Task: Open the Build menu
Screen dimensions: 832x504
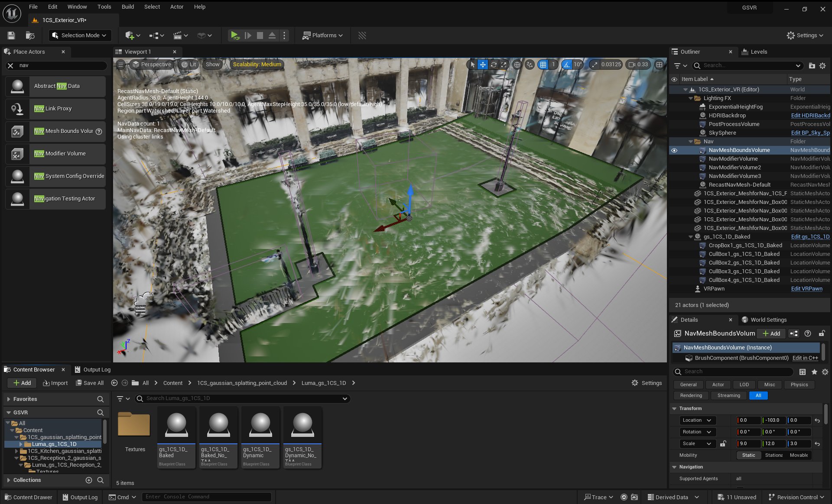Action: [x=128, y=7]
